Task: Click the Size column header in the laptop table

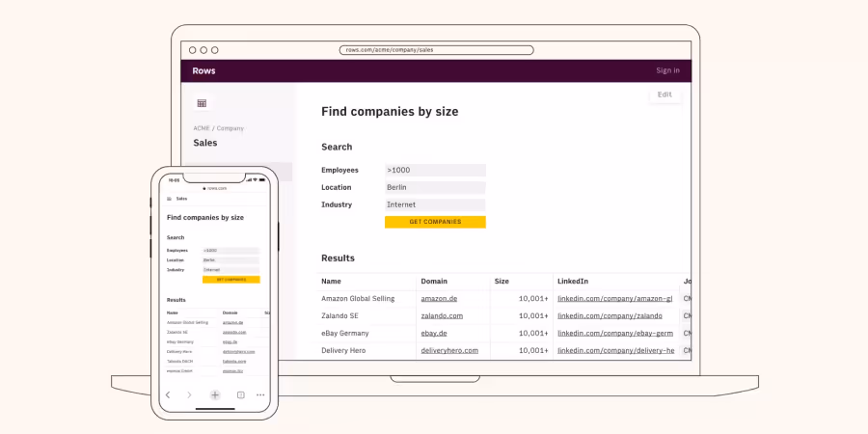Action: point(502,282)
